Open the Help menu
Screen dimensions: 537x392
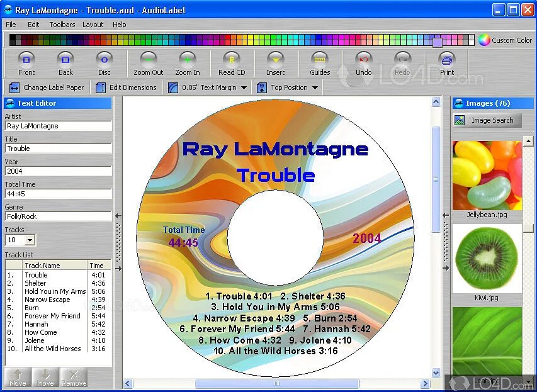pos(120,25)
